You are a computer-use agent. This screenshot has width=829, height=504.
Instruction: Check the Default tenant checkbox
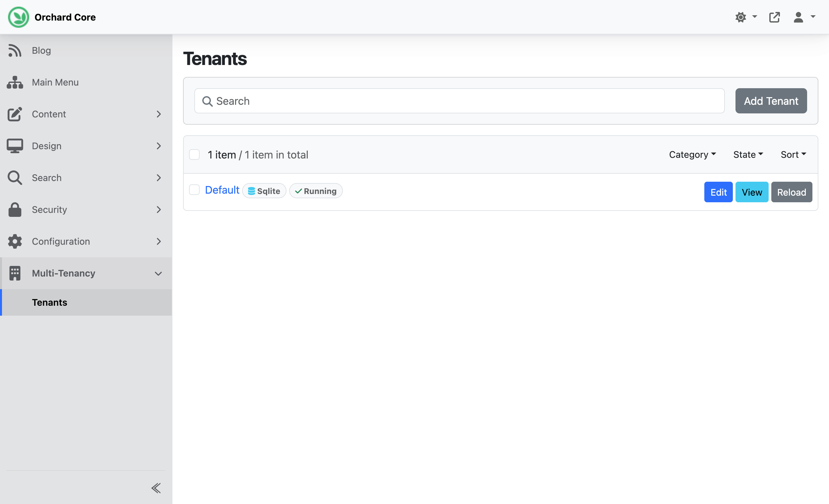(x=194, y=190)
